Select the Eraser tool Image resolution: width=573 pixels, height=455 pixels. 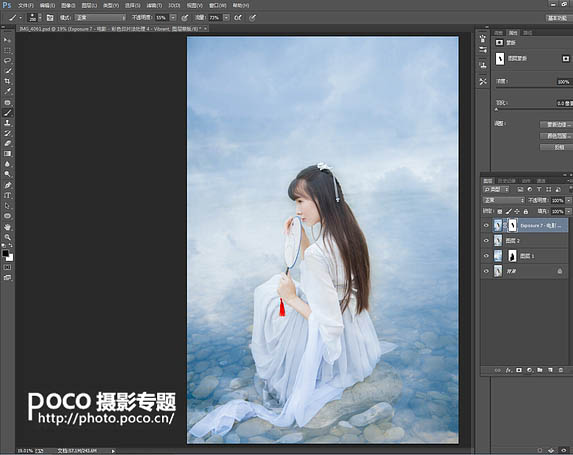coord(7,144)
